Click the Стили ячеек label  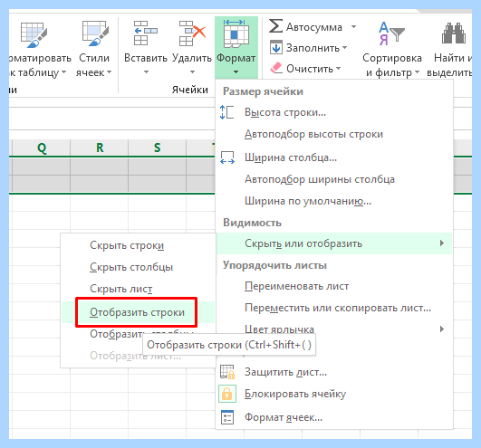pyautogui.click(x=94, y=65)
